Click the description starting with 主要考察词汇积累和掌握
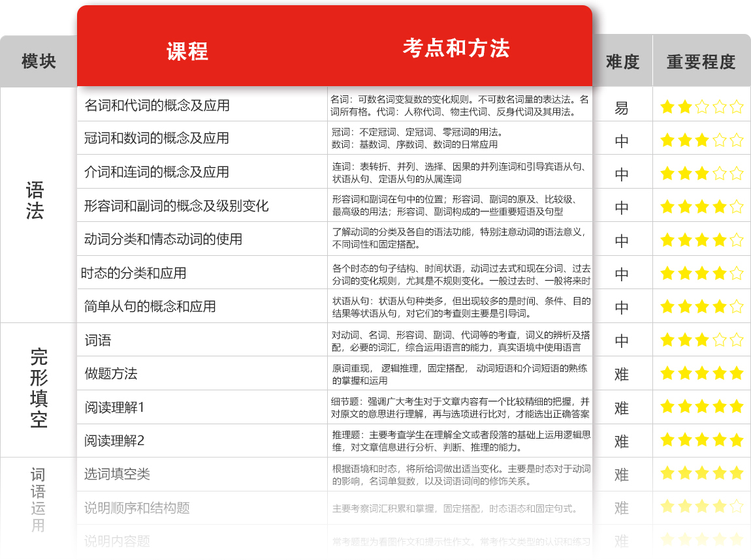Viewport: 751px width, 560px height. pyautogui.click(x=455, y=508)
